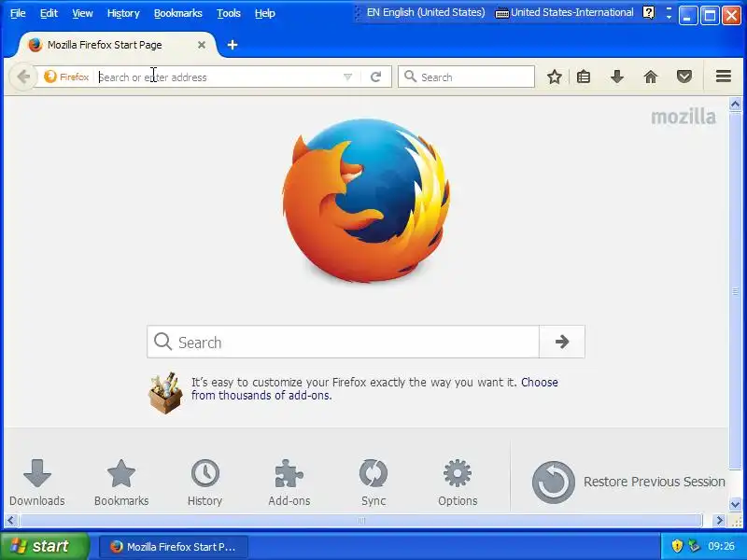The height and width of the screenshot is (560, 747).
Task: Click United States-International keyboard layout
Action: (x=565, y=12)
